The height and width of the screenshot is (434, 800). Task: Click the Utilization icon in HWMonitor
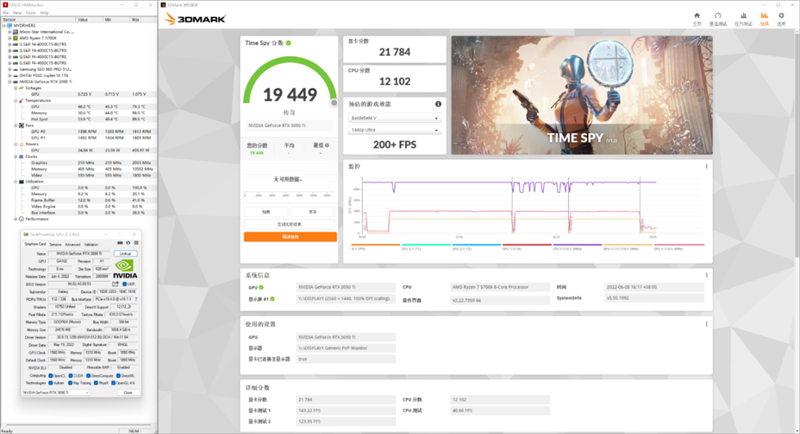[21, 182]
